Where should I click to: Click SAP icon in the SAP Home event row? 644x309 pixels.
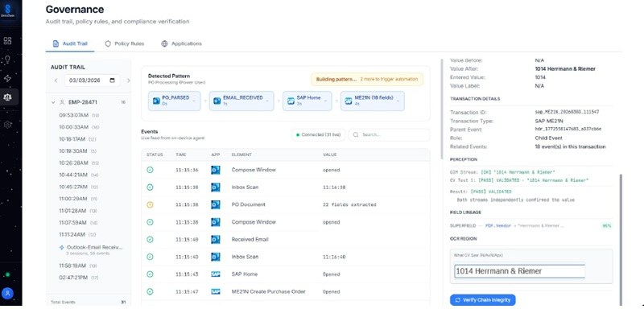216,274
